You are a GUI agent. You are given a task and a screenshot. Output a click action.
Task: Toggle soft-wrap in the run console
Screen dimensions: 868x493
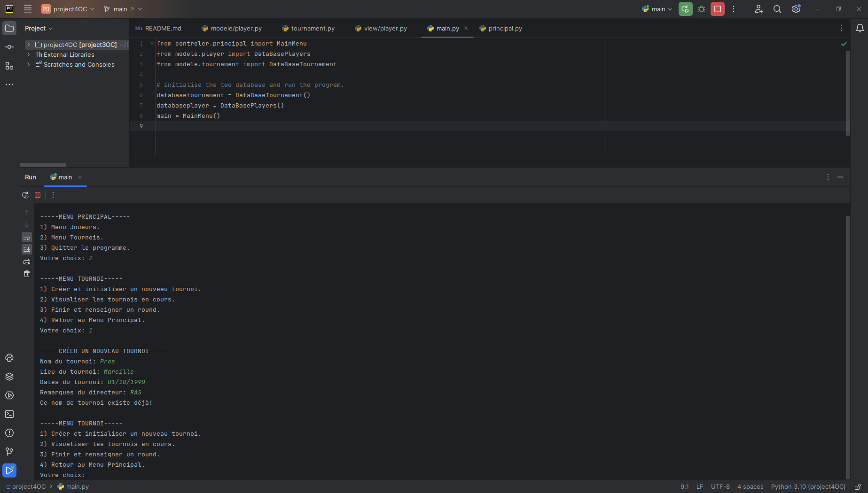click(27, 238)
